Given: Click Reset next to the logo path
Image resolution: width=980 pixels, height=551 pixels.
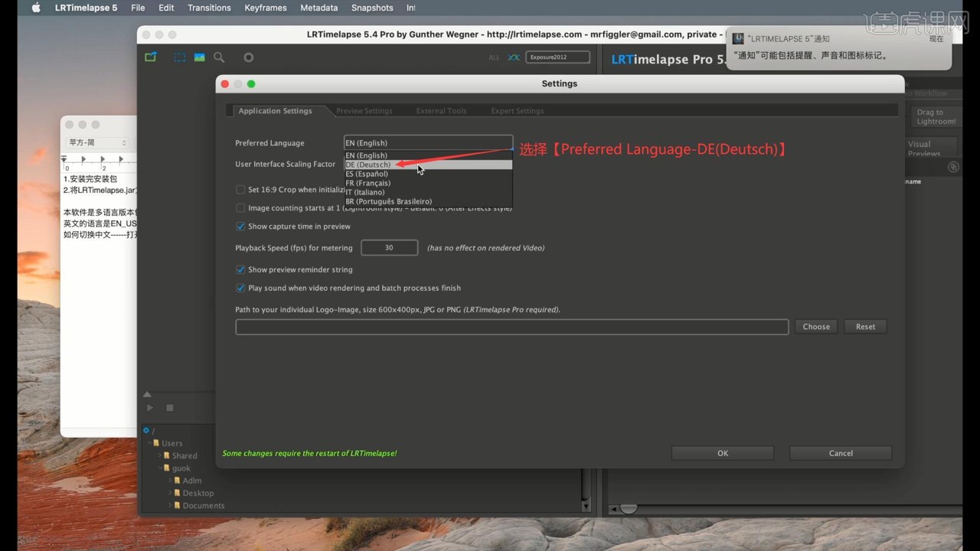Looking at the screenshot, I should [865, 327].
